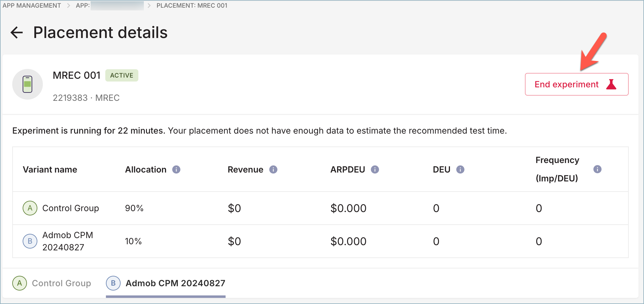644x304 pixels.
Task: Show the DEU info icon
Action: tap(460, 169)
